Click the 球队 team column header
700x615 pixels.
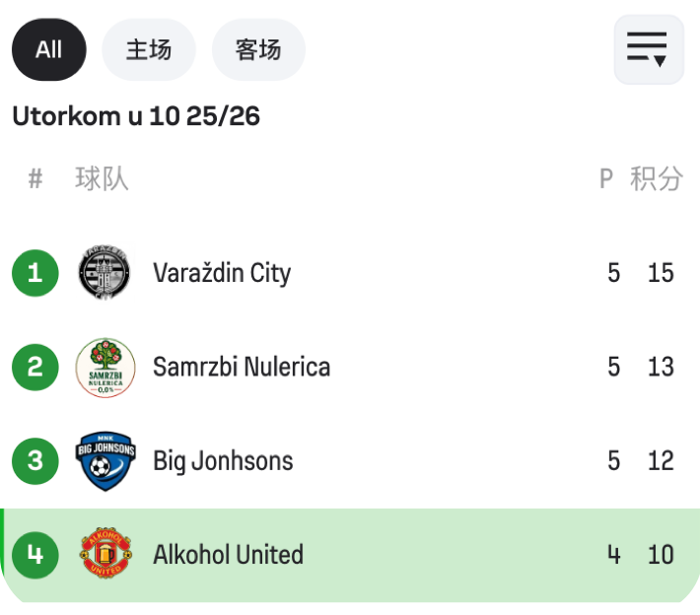102,178
